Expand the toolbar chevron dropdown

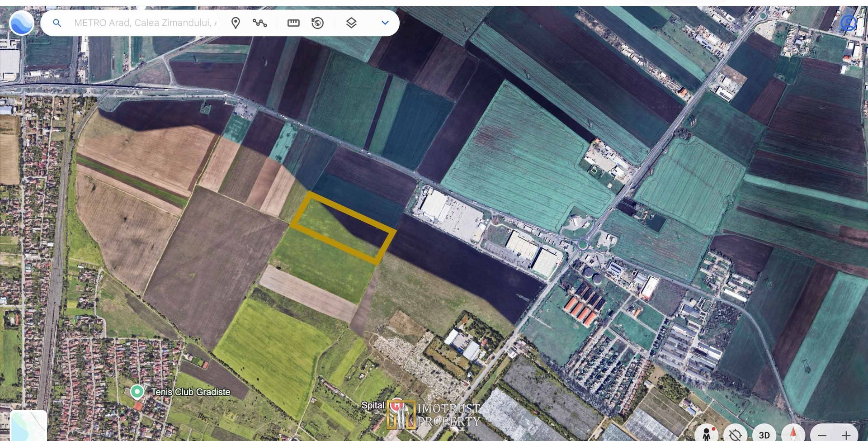(385, 23)
